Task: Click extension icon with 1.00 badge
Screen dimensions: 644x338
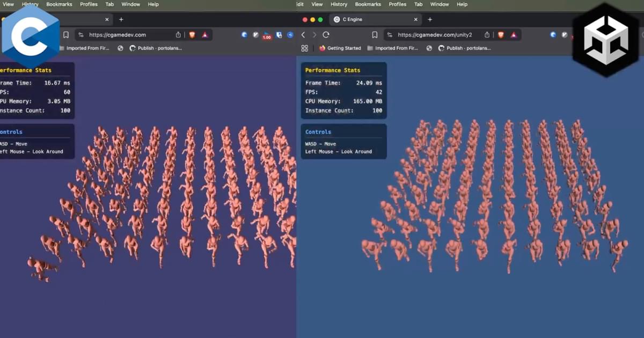Action: (x=267, y=35)
